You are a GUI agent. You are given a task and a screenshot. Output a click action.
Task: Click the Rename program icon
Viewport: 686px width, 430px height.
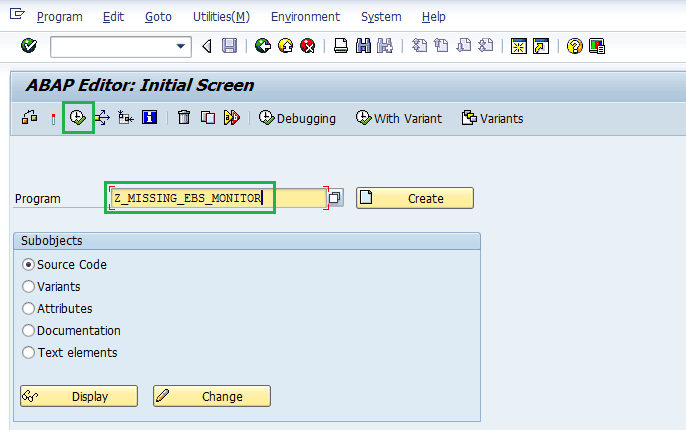pos(232,118)
